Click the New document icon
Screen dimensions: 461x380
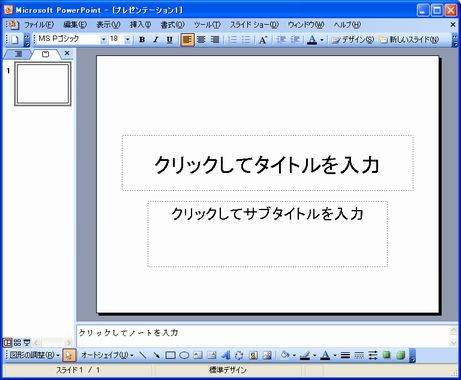(x=15, y=40)
